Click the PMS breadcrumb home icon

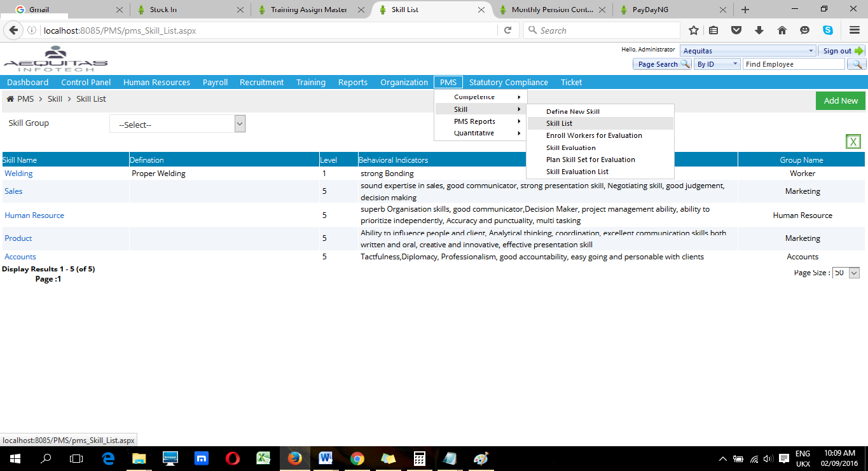point(10,99)
